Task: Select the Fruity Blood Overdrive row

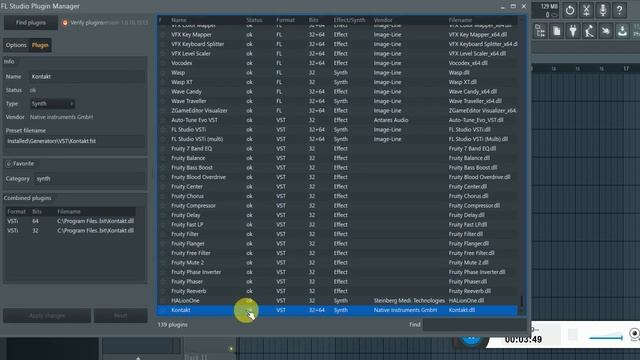Action: tap(338, 177)
